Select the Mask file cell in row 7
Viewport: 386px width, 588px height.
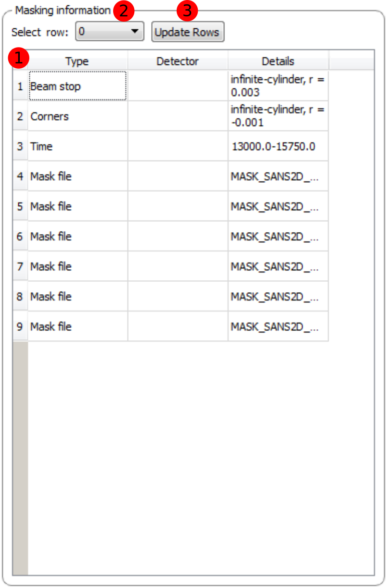pyautogui.click(x=77, y=266)
